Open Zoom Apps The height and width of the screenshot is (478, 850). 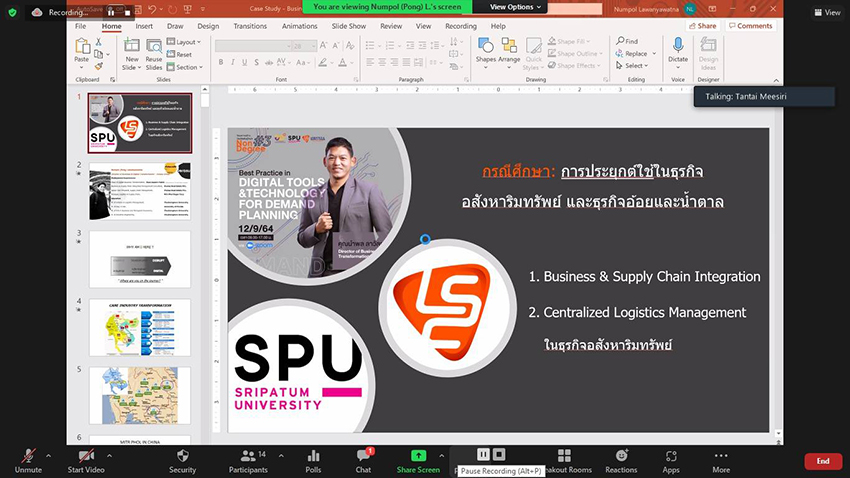tap(671, 461)
